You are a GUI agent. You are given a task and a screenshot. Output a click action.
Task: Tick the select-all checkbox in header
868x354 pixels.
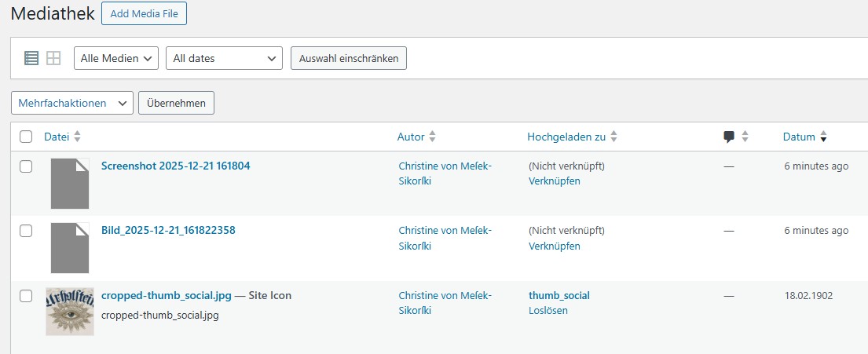26,137
